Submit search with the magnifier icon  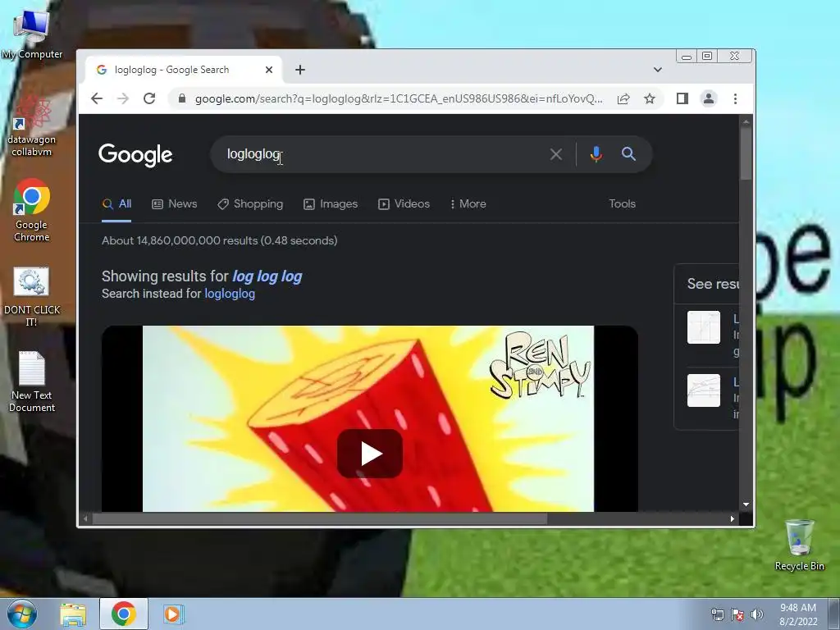[628, 154]
